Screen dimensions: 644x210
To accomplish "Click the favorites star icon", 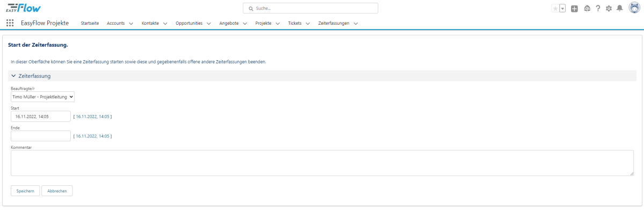I will (555, 9).
